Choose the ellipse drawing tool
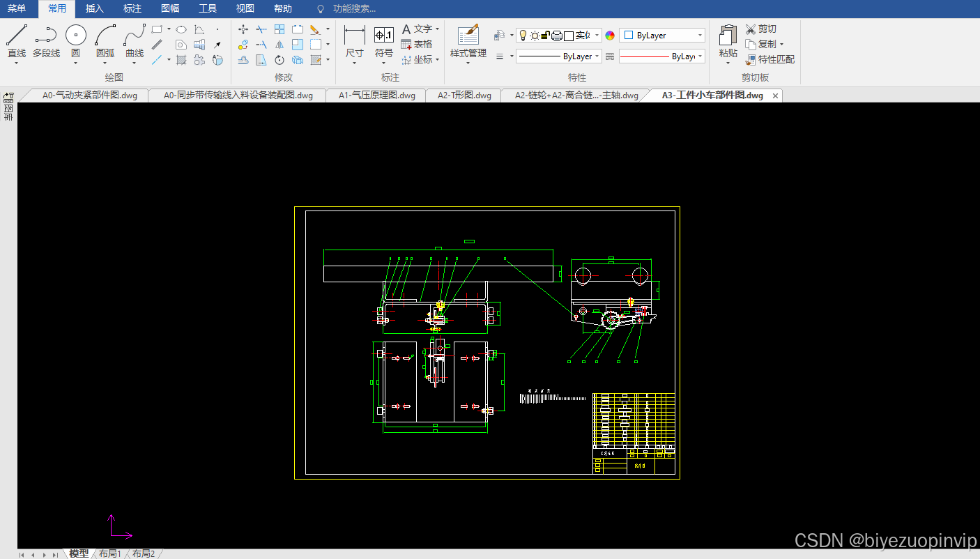This screenshot has width=980, height=559. (181, 29)
